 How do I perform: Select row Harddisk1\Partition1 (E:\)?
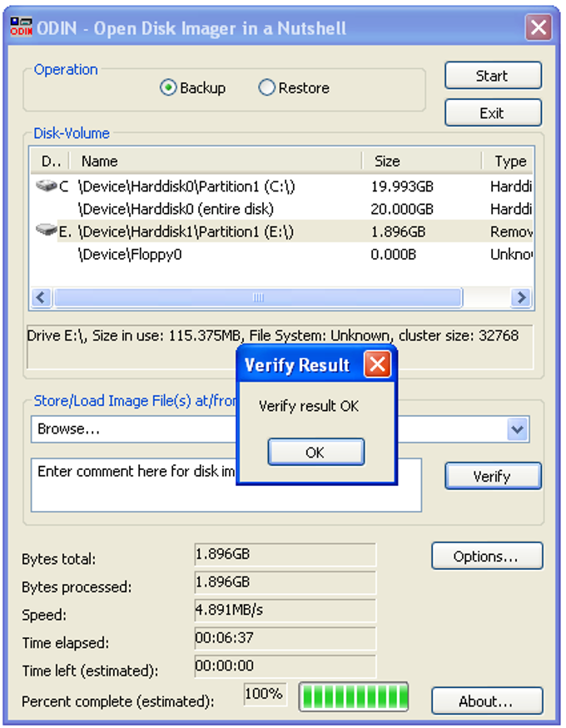282,231
